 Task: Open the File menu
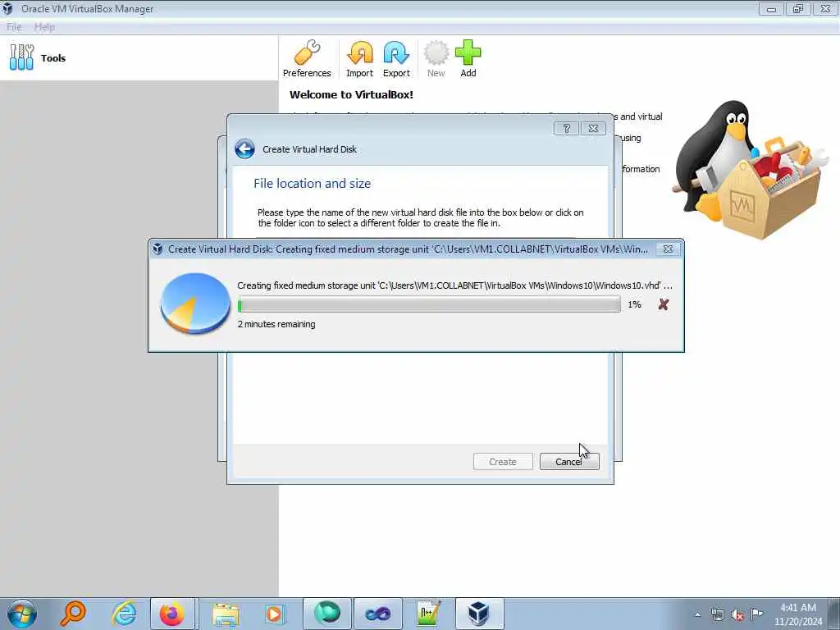pos(15,27)
